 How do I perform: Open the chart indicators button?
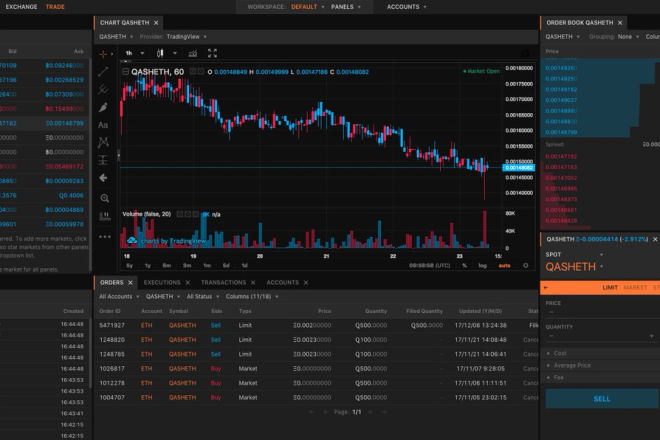(193, 53)
